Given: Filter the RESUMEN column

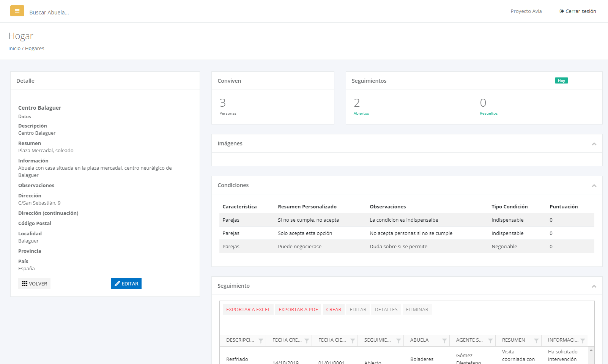Looking at the screenshot, I should point(536,340).
